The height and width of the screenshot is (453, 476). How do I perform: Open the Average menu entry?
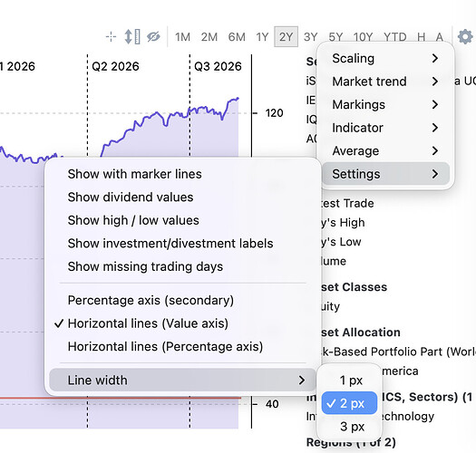(385, 150)
